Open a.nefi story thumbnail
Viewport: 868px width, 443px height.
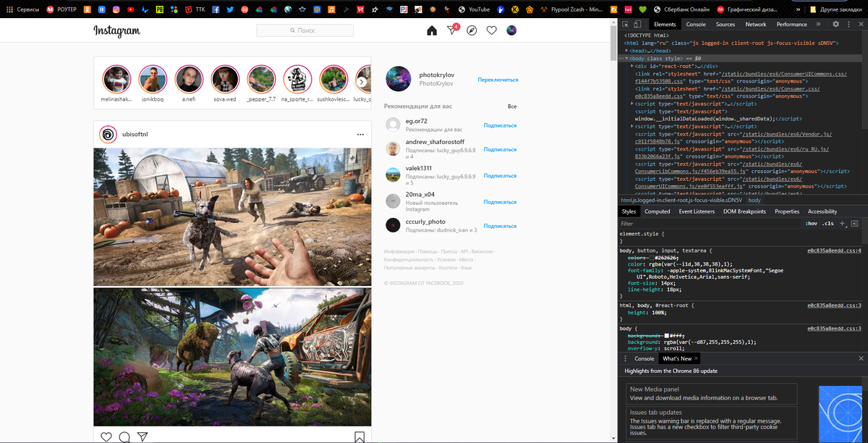pos(188,78)
